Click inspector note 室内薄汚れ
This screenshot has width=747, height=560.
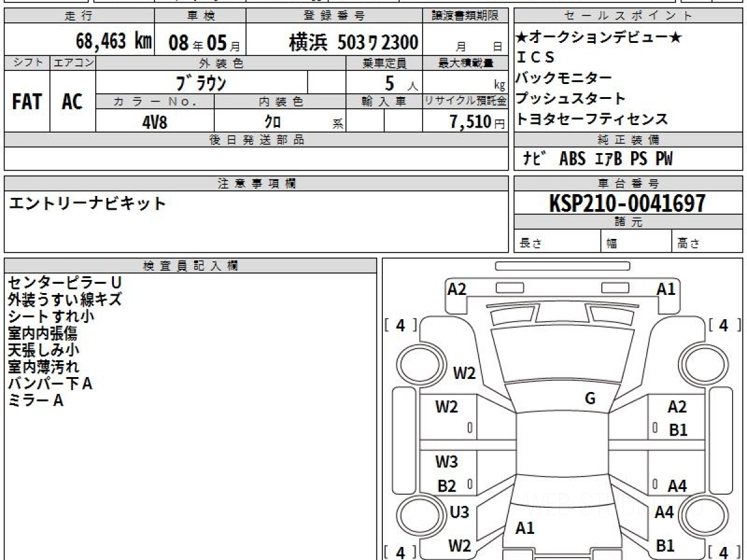(44, 366)
